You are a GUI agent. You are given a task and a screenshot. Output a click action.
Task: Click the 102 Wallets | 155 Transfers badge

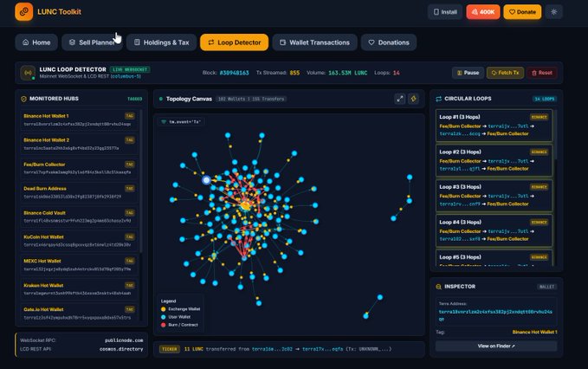tap(251, 99)
